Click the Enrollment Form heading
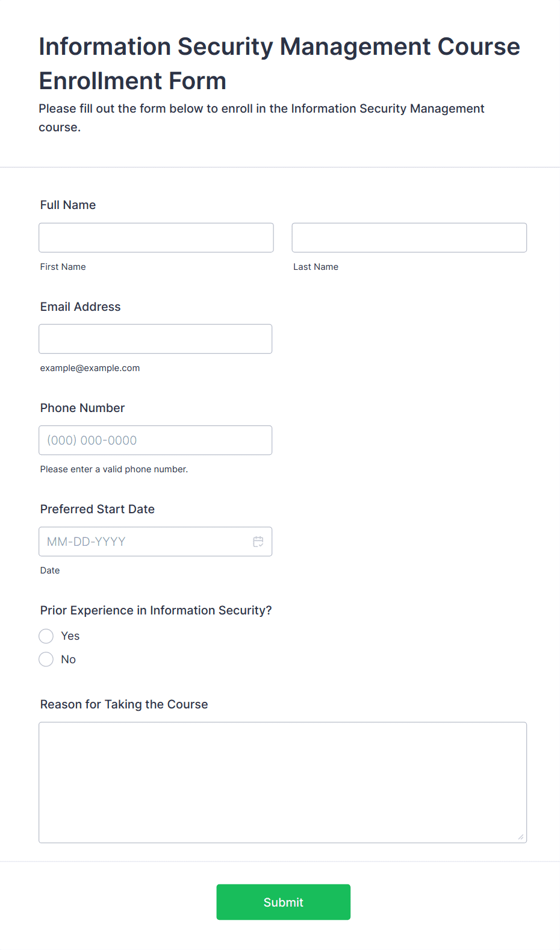The width and height of the screenshot is (560, 950). (x=279, y=63)
